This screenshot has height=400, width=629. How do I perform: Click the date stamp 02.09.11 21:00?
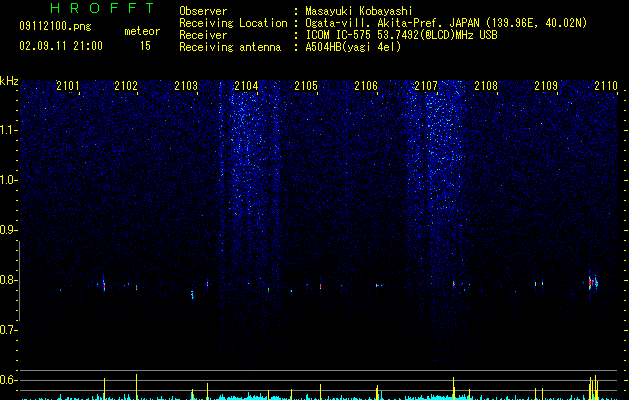pyautogui.click(x=61, y=46)
